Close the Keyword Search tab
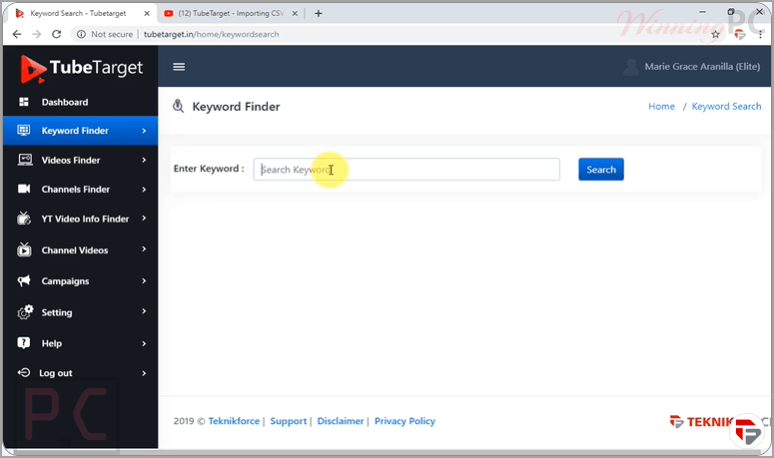Image resolution: width=774 pixels, height=458 pixels. 147,13
